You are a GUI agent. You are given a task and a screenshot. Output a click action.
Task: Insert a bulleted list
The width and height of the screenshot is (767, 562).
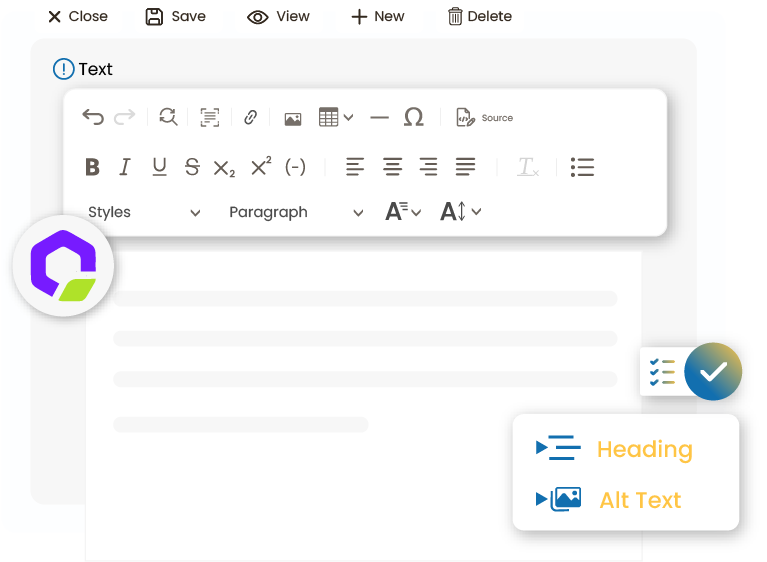tap(582, 167)
